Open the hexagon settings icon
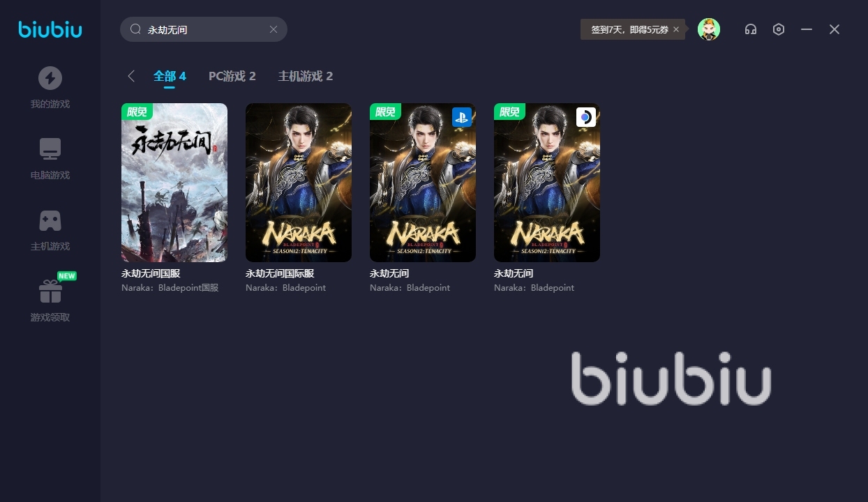 (x=779, y=29)
